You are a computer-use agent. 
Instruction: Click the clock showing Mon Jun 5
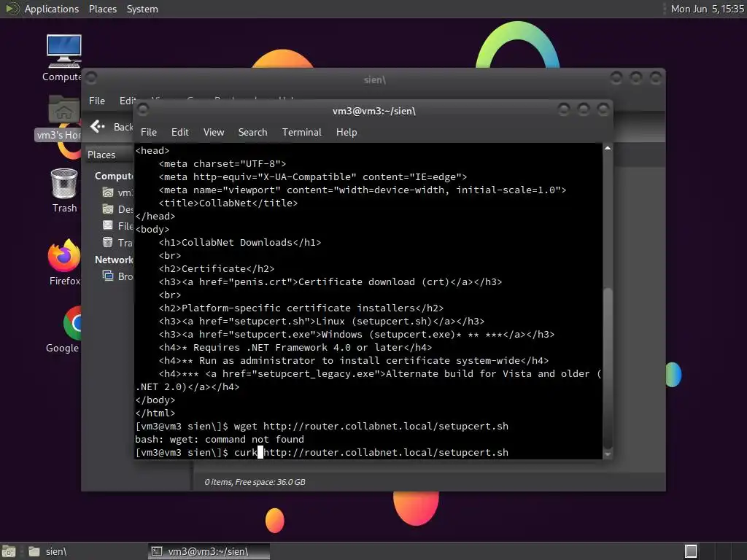pos(707,9)
